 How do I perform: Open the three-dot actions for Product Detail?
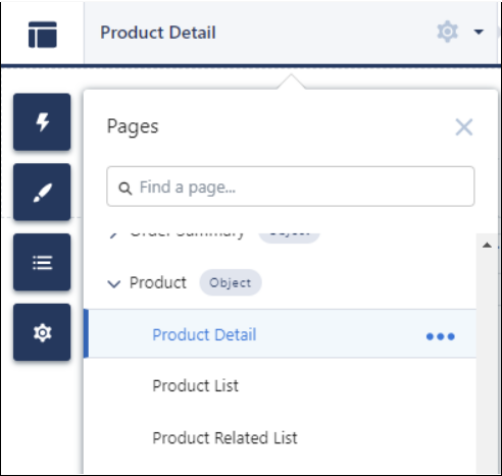pos(440,336)
